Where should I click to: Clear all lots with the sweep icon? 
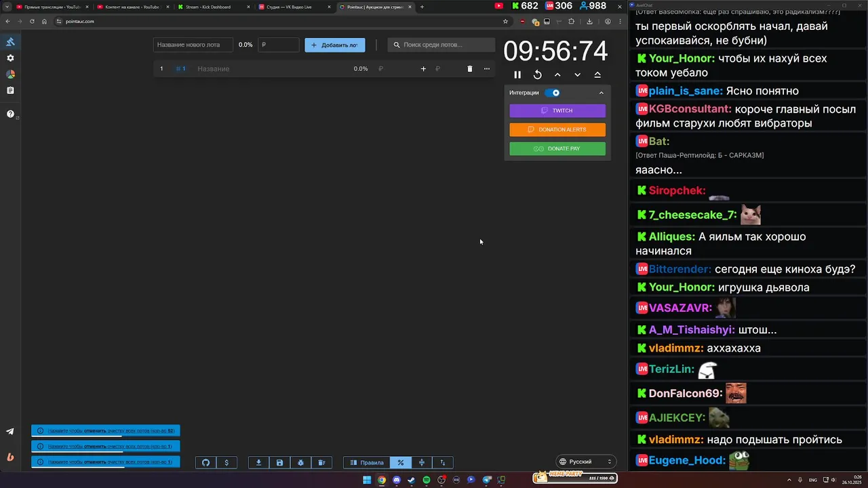pos(321,462)
